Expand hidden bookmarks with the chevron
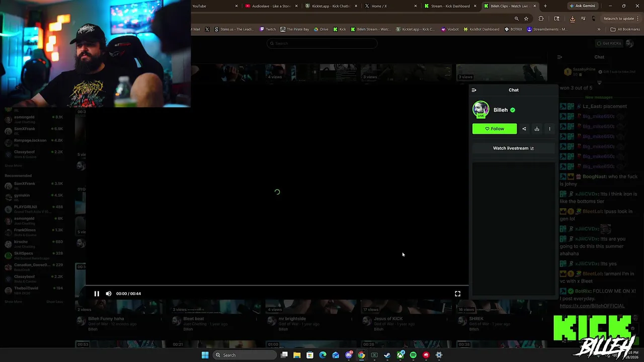The width and height of the screenshot is (644, 362). [599, 29]
